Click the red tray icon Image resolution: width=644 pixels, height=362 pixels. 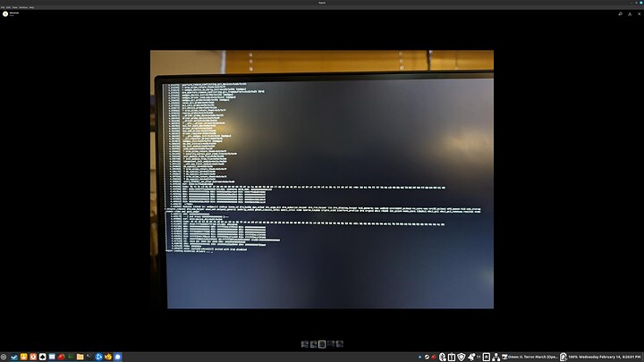[434, 357]
